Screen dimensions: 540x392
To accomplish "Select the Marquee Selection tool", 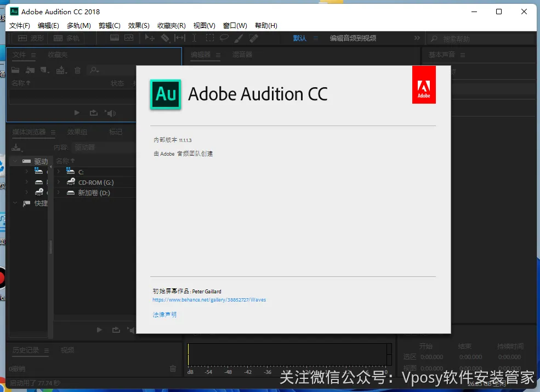I will [210, 38].
